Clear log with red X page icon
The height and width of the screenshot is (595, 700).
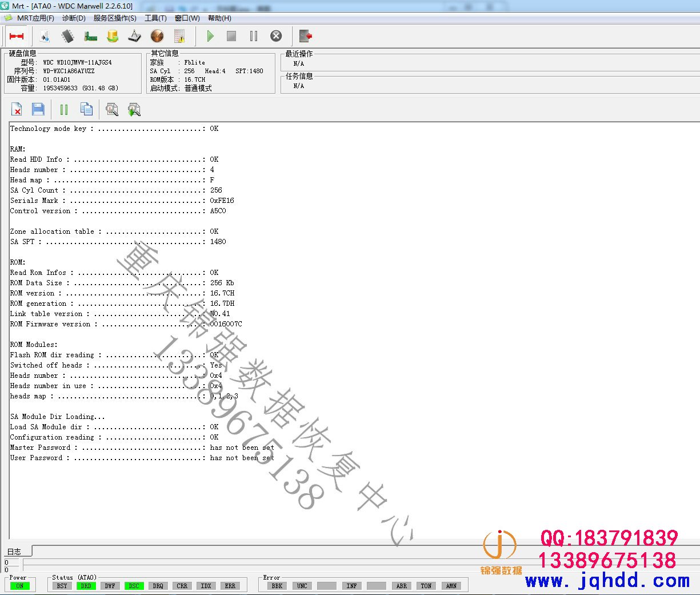(x=17, y=109)
